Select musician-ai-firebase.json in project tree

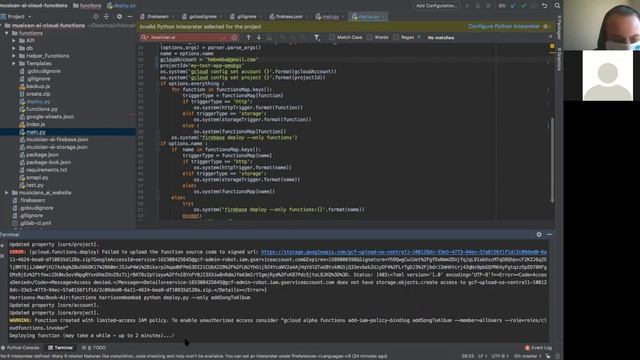click(x=57, y=140)
